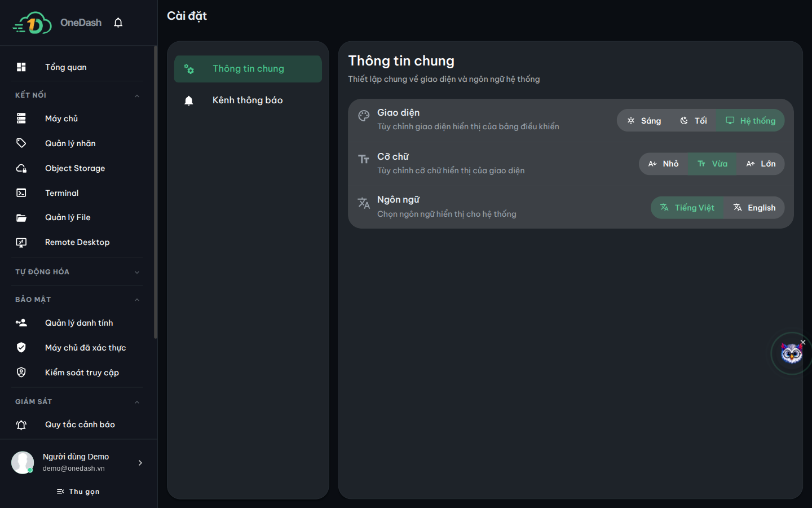812x508 pixels.
Task: Click the Thu gọn collapse sidebar button
Action: (78, 492)
